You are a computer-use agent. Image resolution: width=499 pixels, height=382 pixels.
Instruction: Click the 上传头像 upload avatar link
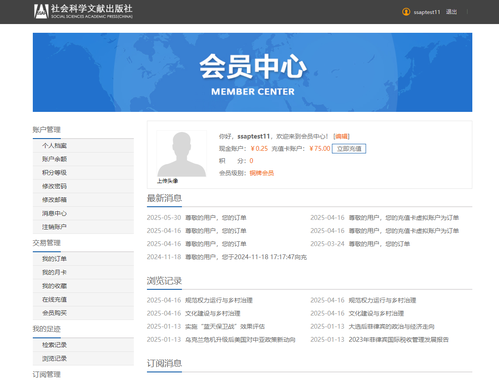(167, 181)
